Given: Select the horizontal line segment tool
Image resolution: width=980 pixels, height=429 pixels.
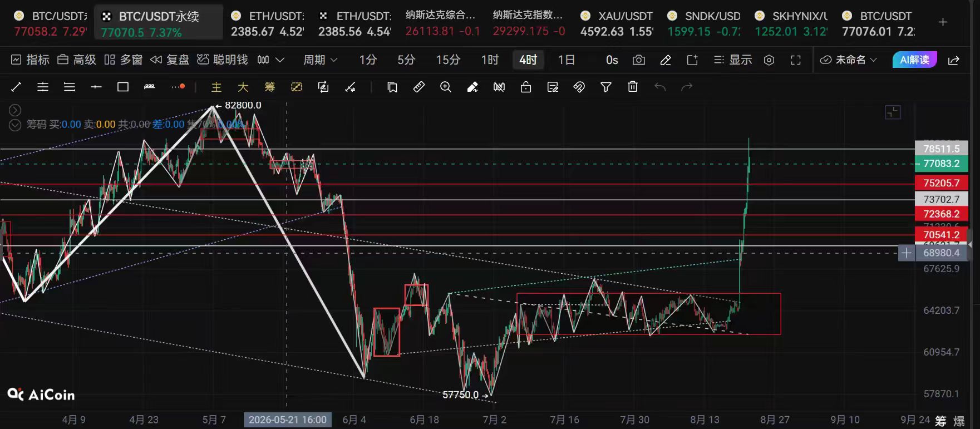Looking at the screenshot, I should click(x=96, y=87).
